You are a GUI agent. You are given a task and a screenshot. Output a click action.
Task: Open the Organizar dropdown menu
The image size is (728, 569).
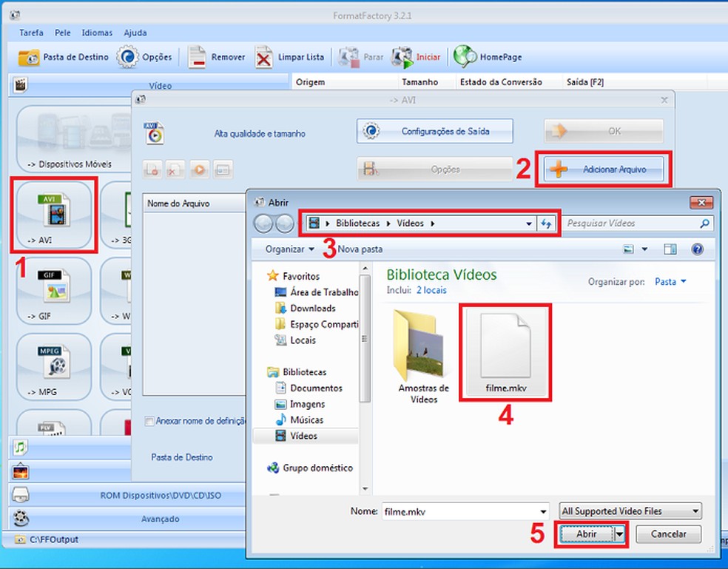pyautogui.click(x=290, y=249)
